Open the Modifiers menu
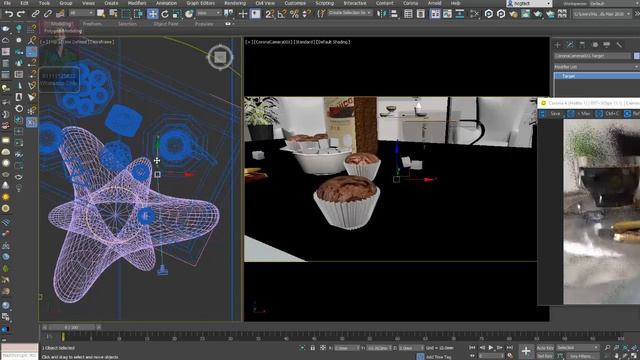640x360 pixels. pyautogui.click(x=137, y=3)
